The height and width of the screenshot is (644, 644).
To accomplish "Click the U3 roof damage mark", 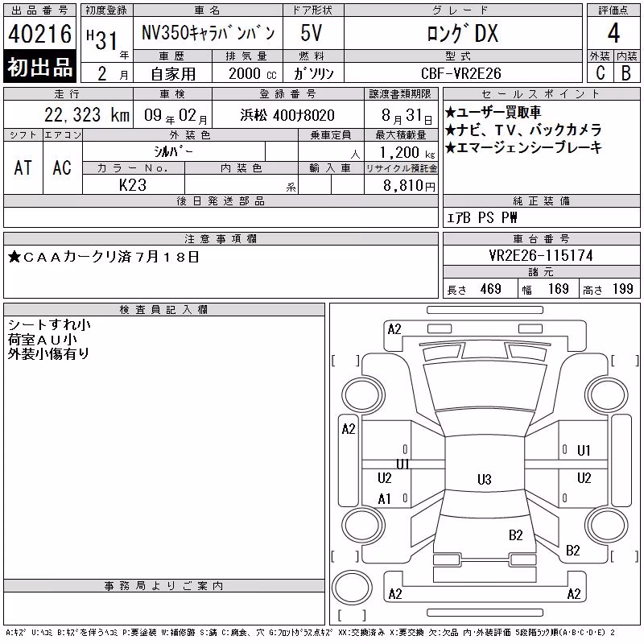I will click(x=485, y=479).
